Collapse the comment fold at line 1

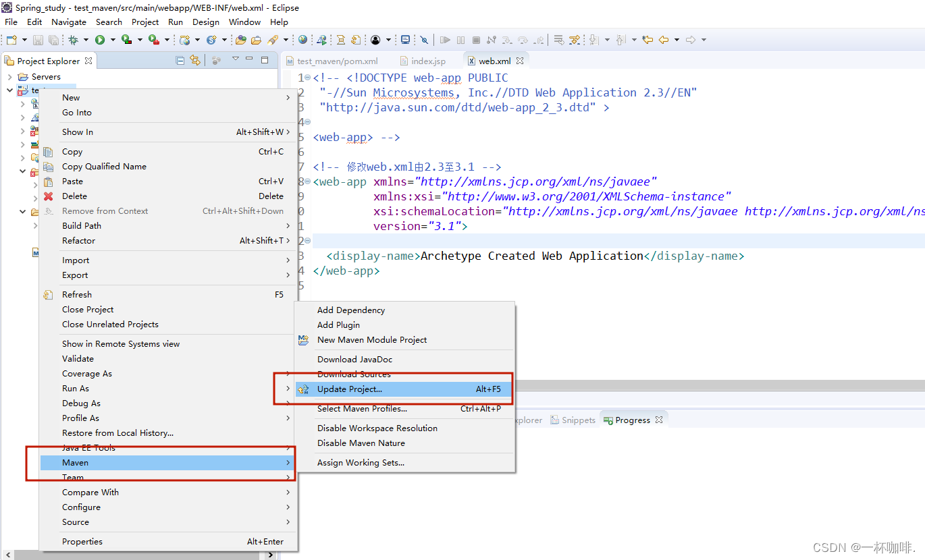[307, 78]
